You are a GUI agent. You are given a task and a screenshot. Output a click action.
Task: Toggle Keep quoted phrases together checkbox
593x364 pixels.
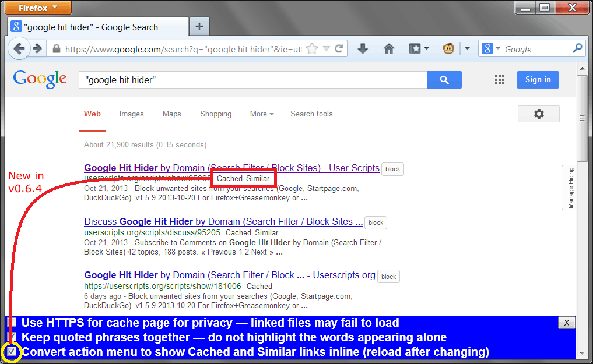click(12, 337)
